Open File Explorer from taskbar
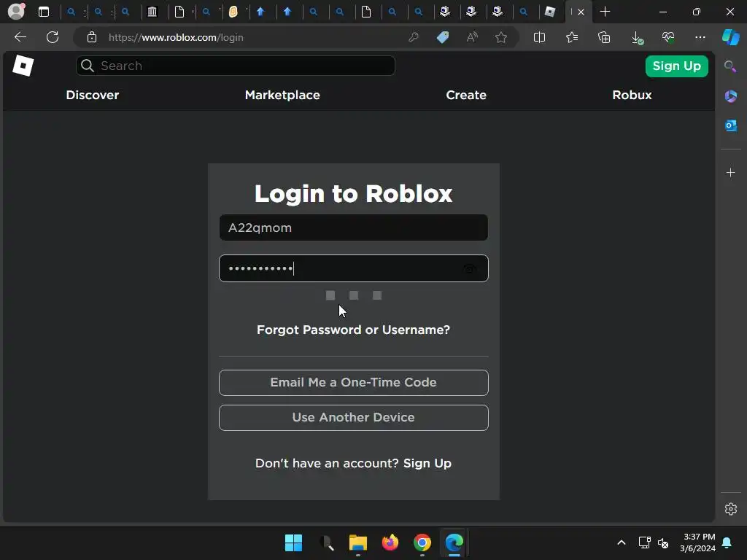The image size is (747, 560). (357, 542)
